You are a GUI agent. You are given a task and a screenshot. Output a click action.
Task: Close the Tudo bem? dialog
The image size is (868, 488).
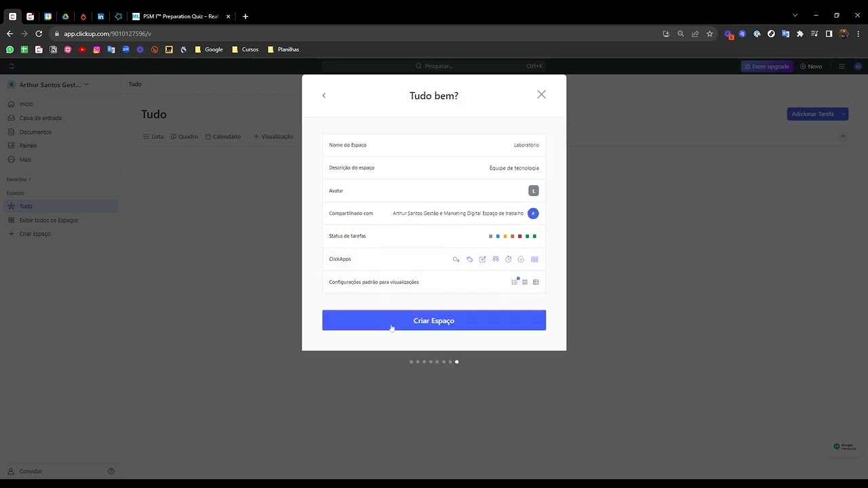541,95
